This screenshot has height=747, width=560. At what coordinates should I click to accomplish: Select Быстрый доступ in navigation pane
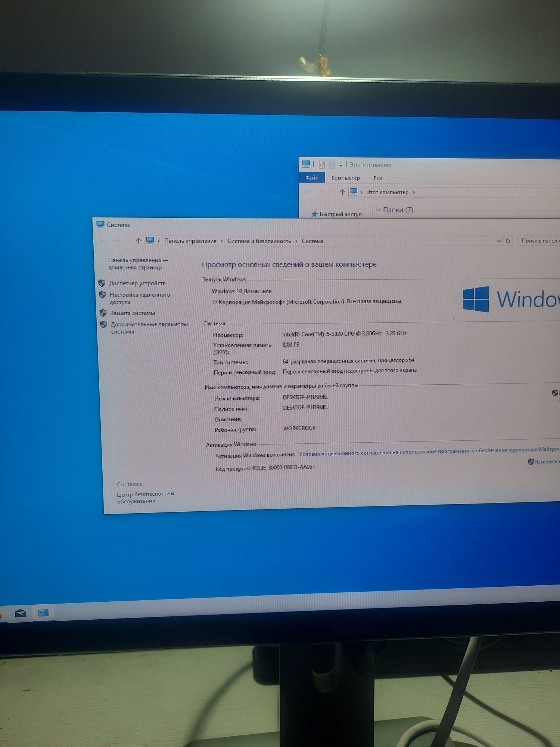(340, 214)
